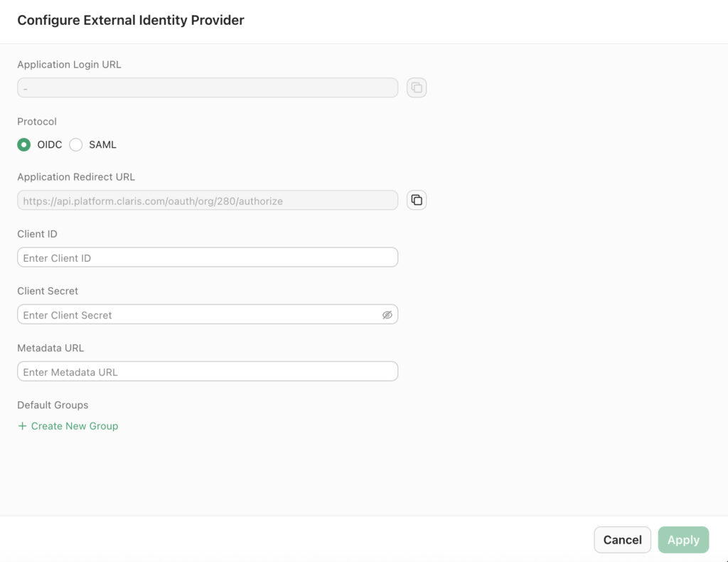This screenshot has width=728, height=562.
Task: Select the SAML protocol radio button
Action: pyautogui.click(x=75, y=144)
